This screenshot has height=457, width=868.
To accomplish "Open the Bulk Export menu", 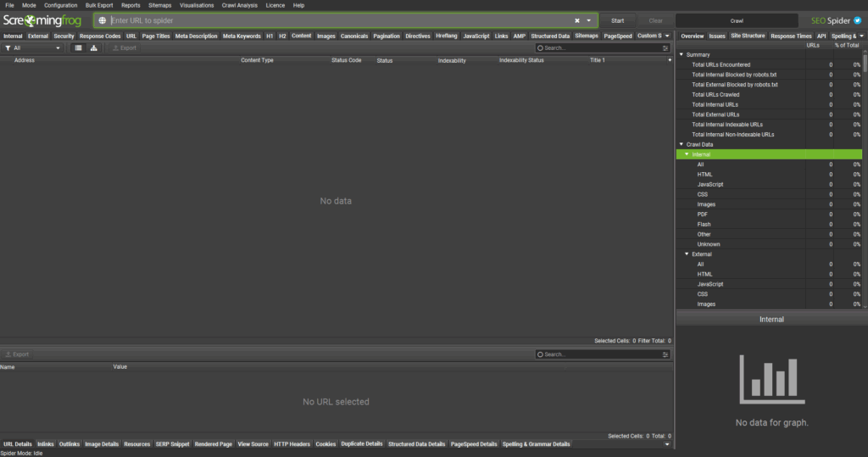I will [x=99, y=5].
